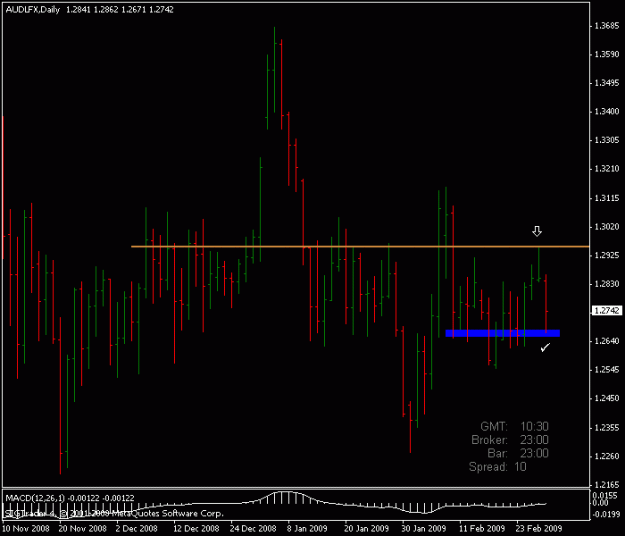This screenshot has width=625, height=536.
Task: Click the 1.3495 price axis label
Action: pyautogui.click(x=607, y=83)
